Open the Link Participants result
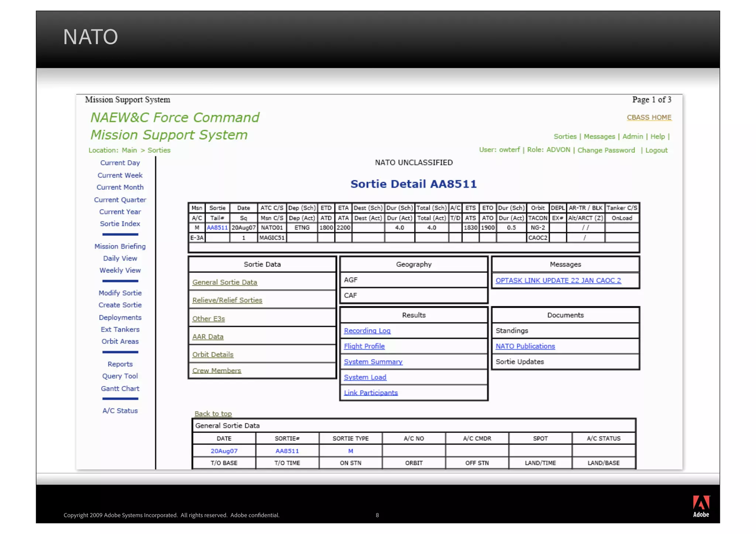The image size is (756, 534). point(371,393)
